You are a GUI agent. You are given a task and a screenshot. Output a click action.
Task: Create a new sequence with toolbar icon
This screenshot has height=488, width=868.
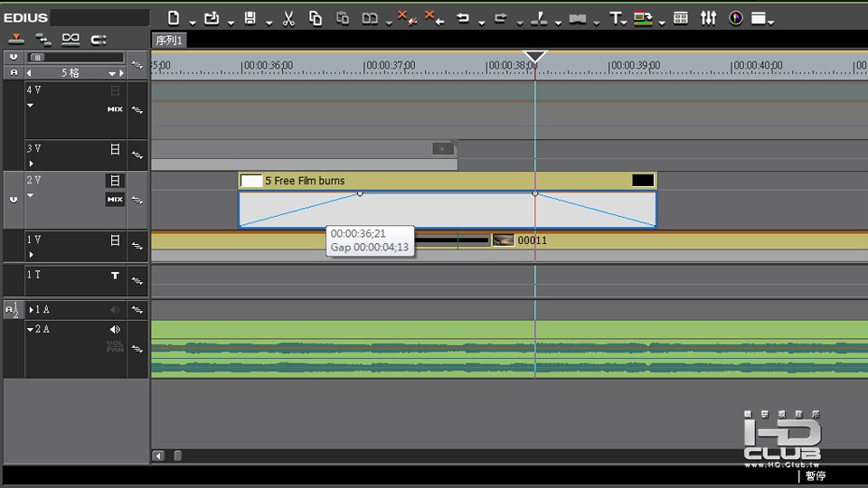click(x=174, y=18)
